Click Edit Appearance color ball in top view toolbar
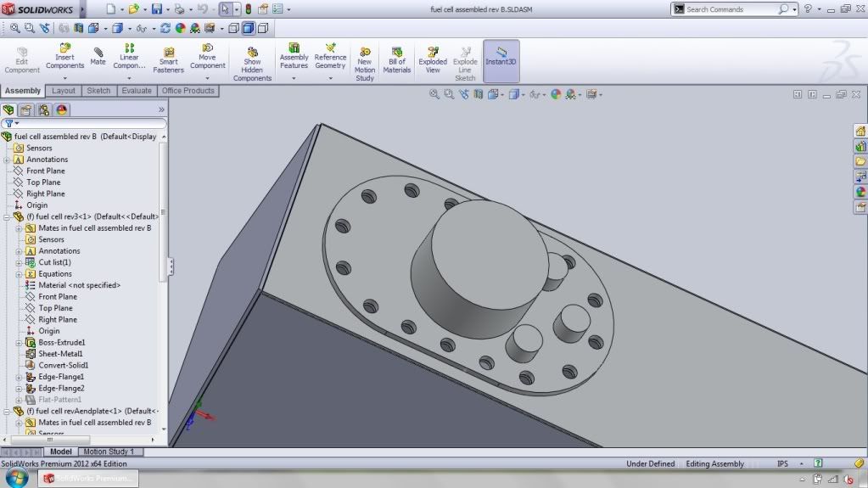The width and height of the screenshot is (868, 488). pyautogui.click(x=180, y=28)
